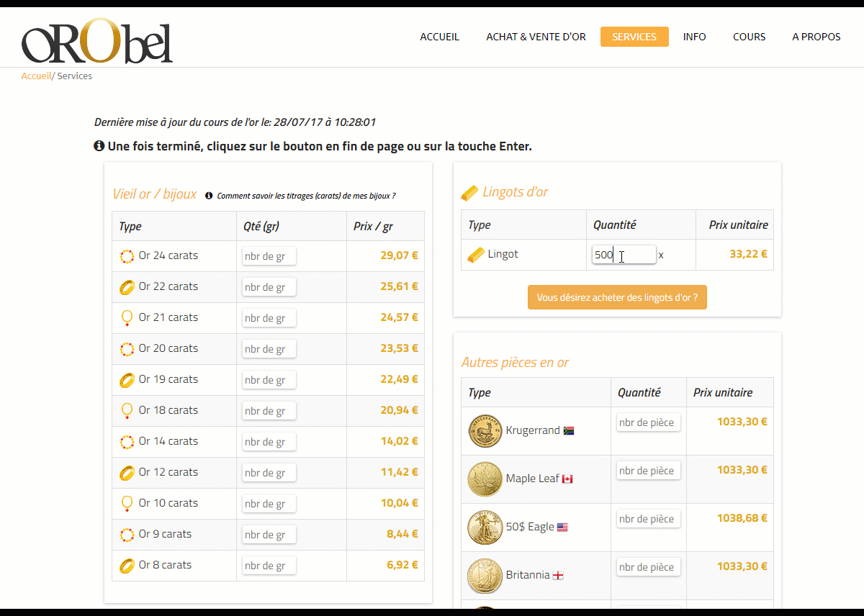The width and height of the screenshot is (864, 616).
Task: Click the Canadian flag next to Maple Leaf
Action: [567, 479]
